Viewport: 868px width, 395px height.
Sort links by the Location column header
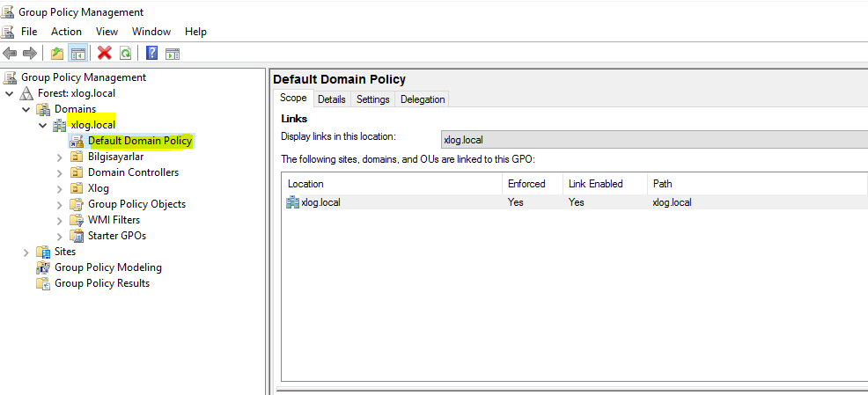393,184
